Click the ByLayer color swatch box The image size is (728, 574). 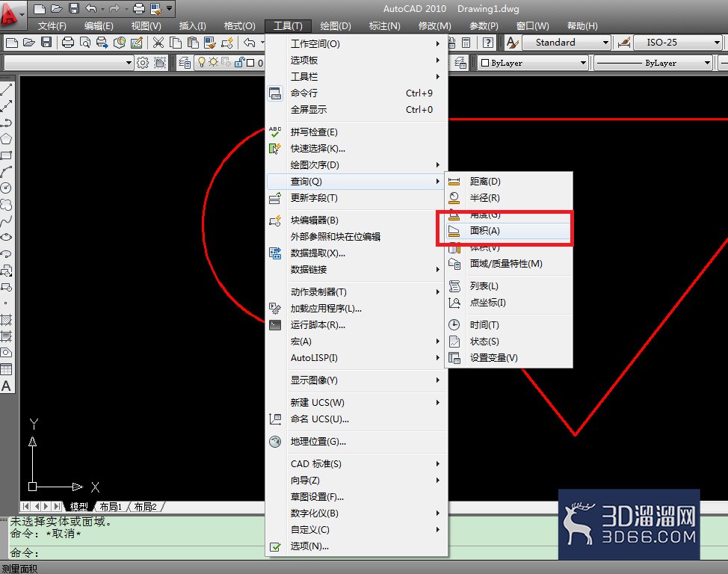pos(485,64)
